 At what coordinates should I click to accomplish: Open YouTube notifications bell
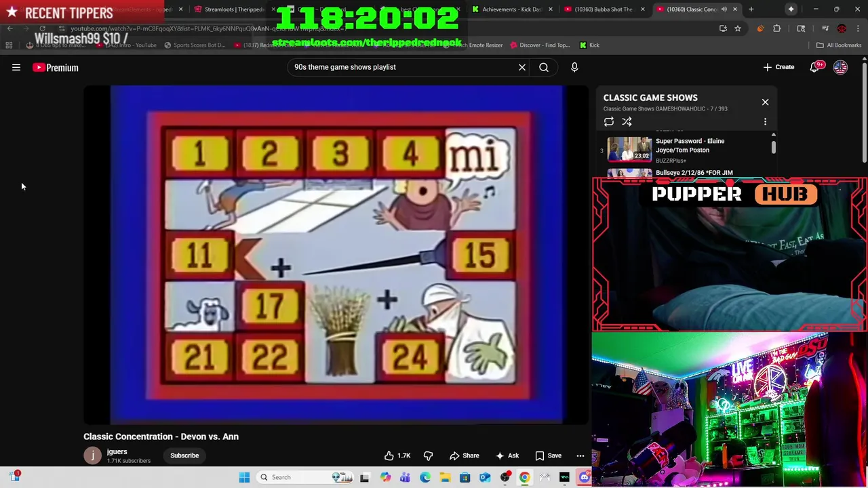coord(815,67)
